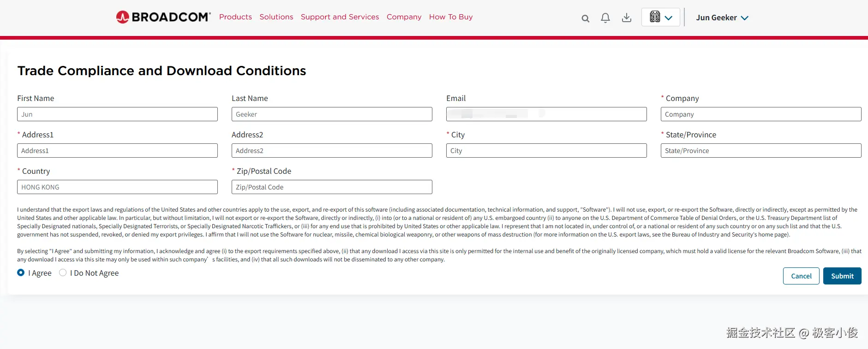The width and height of the screenshot is (868, 349).
Task: Click the Country field showing HONG KONG
Action: click(117, 187)
